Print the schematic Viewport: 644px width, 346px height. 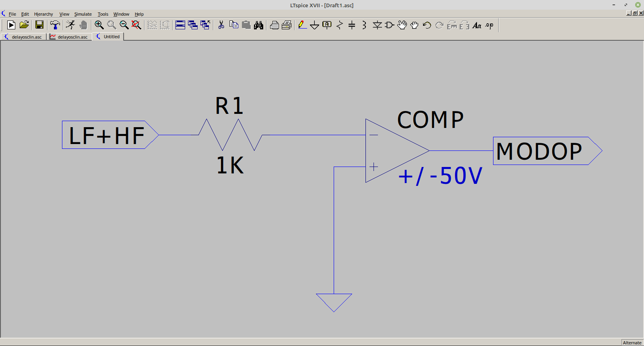tap(287, 25)
